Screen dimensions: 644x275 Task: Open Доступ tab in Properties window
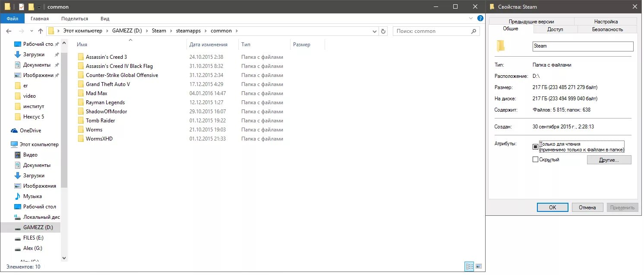[x=555, y=29]
